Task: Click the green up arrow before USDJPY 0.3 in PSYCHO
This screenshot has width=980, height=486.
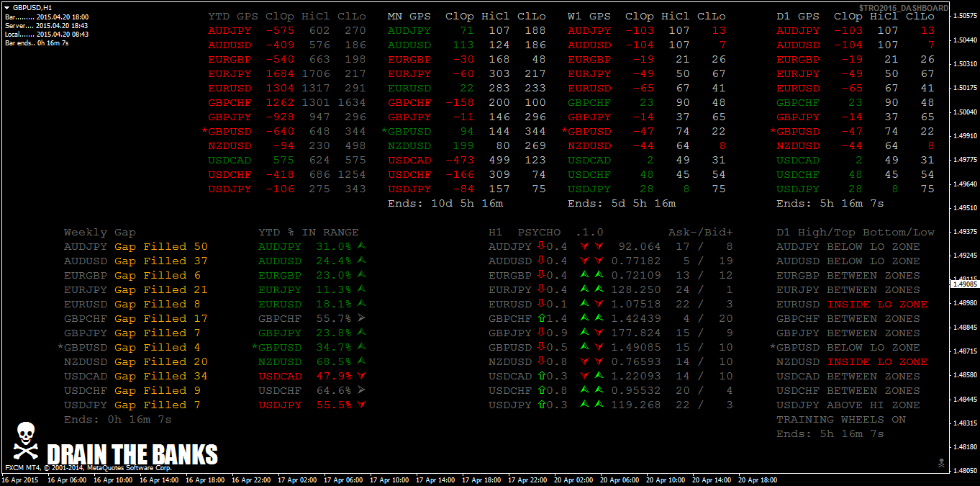Action: [541, 405]
